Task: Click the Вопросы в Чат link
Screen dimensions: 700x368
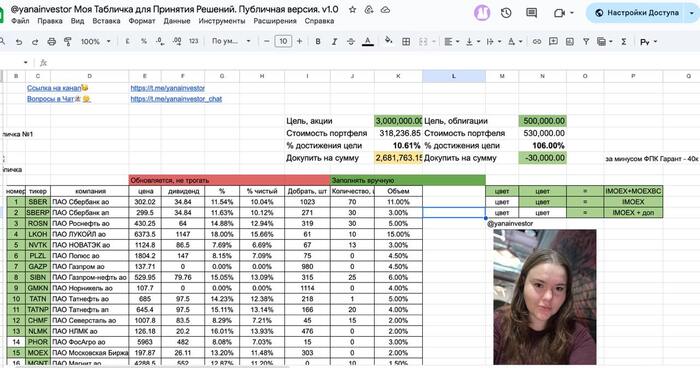Action: [x=50, y=99]
